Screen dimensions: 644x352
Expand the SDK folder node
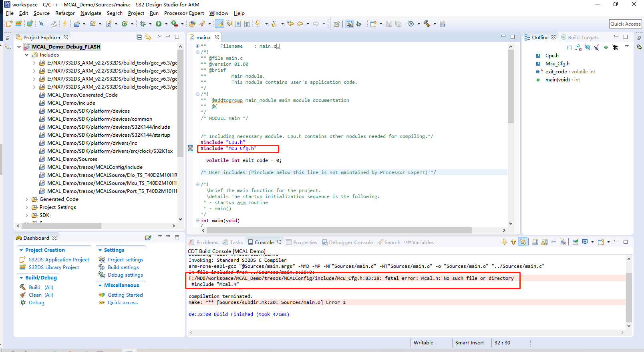pos(27,215)
